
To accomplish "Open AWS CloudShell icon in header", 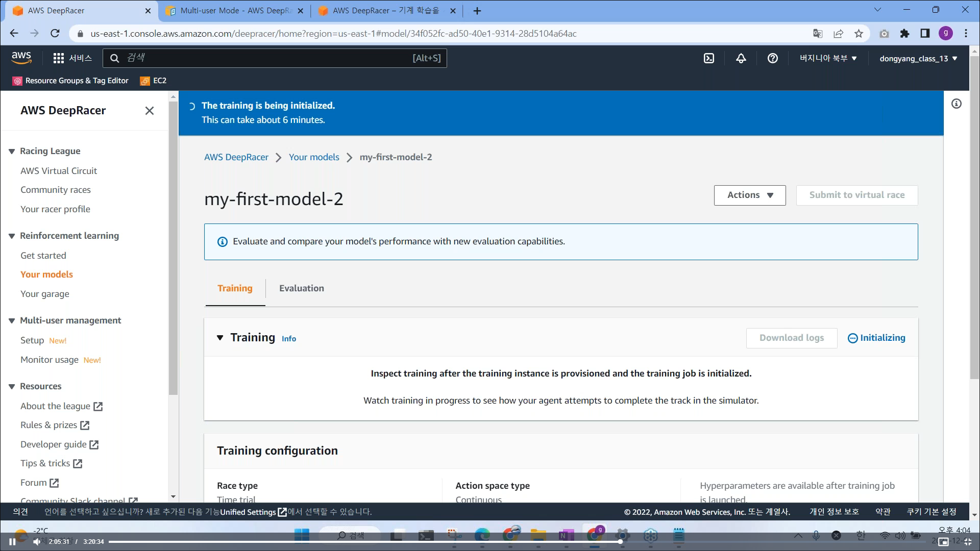I will [x=709, y=58].
